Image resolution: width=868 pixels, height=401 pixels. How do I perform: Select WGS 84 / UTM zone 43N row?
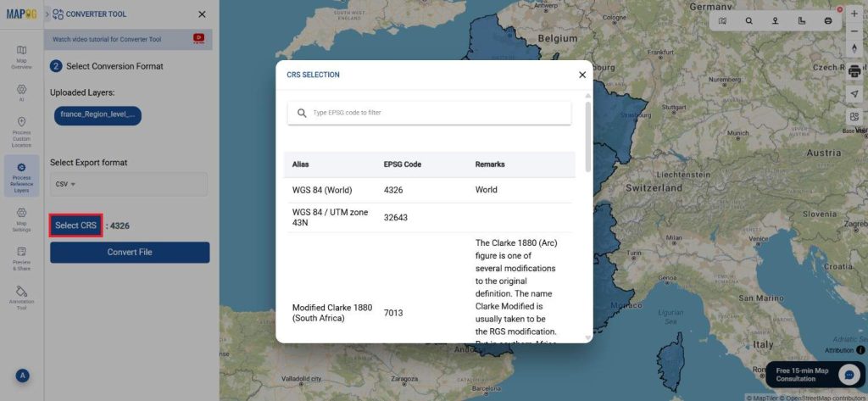(428, 217)
